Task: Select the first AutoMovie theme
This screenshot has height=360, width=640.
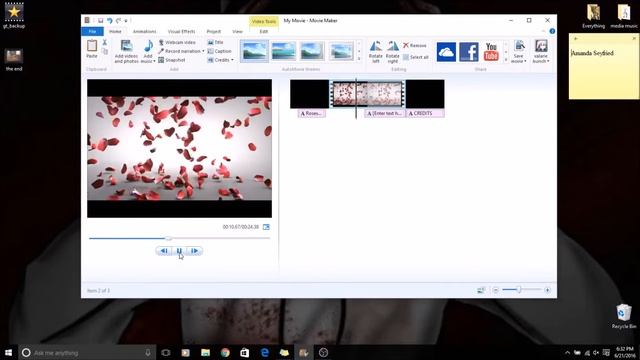Action: click(254, 51)
